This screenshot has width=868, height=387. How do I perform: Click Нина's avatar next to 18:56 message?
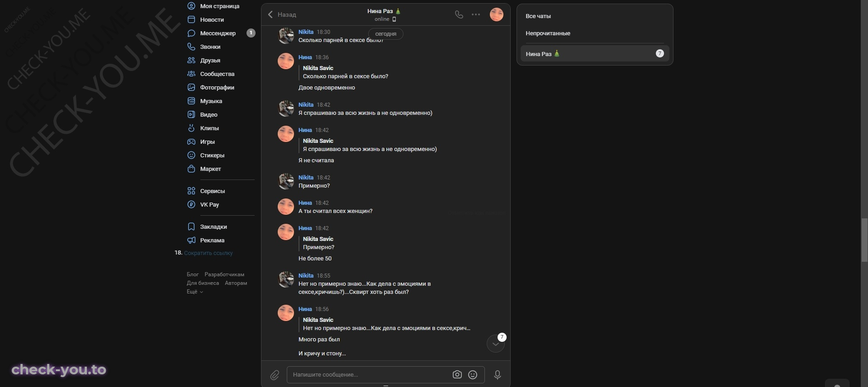pos(286,313)
